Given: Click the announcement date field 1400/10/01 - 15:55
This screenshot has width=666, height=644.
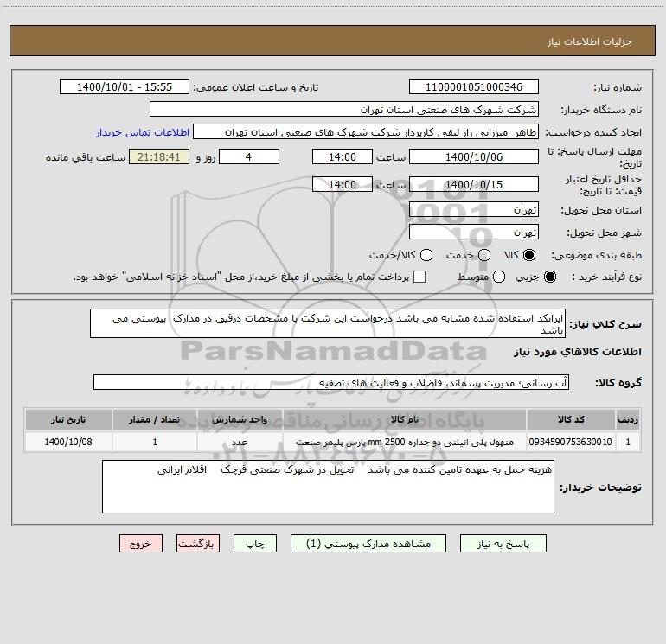Looking at the screenshot, I should pos(125,87).
